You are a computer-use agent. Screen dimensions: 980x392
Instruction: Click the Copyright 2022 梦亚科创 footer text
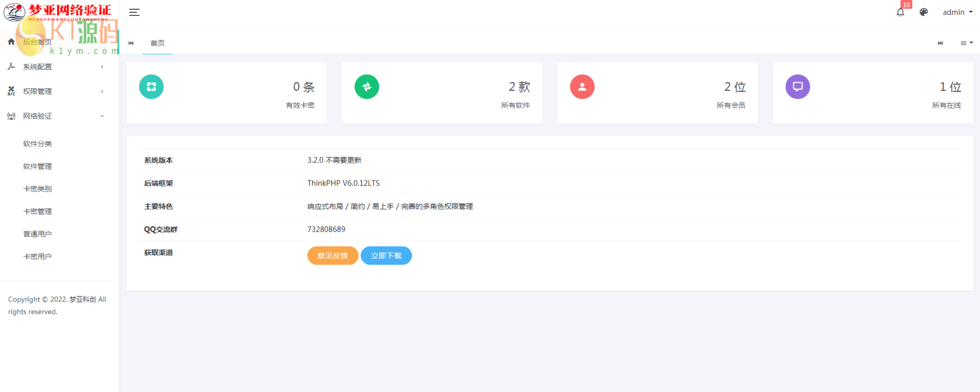(58, 306)
